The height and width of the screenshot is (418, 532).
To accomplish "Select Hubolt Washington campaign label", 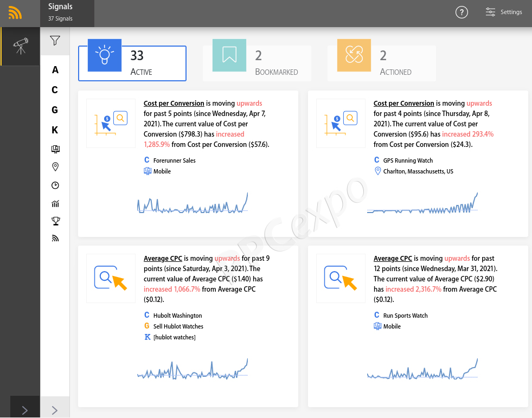I will [x=177, y=316].
